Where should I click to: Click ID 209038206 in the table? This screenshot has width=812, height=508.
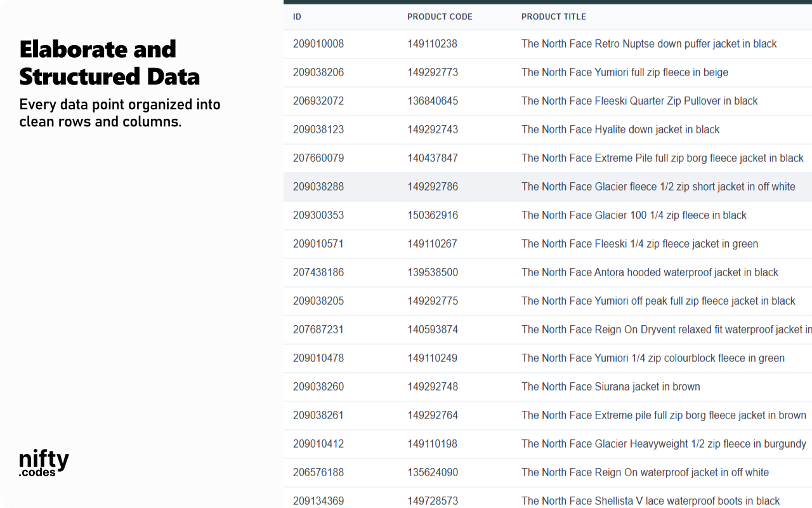(x=318, y=72)
